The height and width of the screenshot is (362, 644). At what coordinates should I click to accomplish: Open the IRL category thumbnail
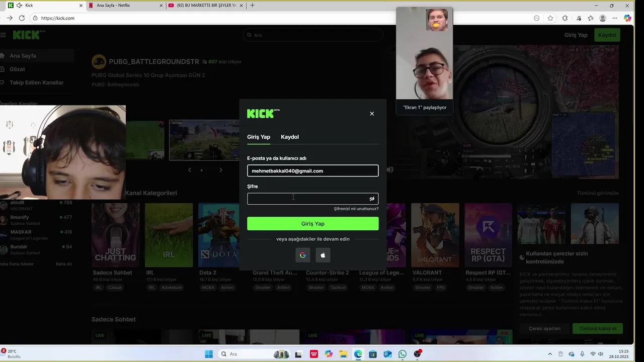pos(169,235)
